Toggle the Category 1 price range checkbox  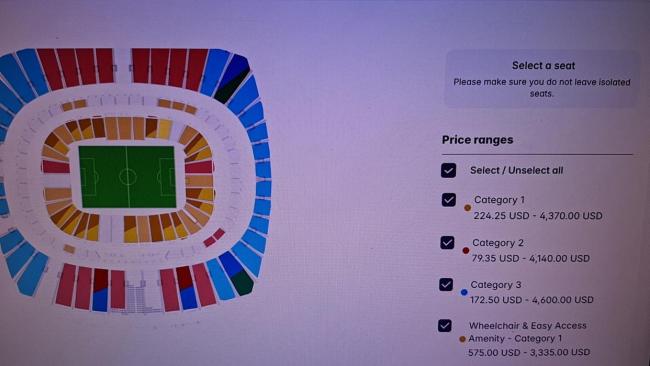pyautogui.click(x=449, y=200)
